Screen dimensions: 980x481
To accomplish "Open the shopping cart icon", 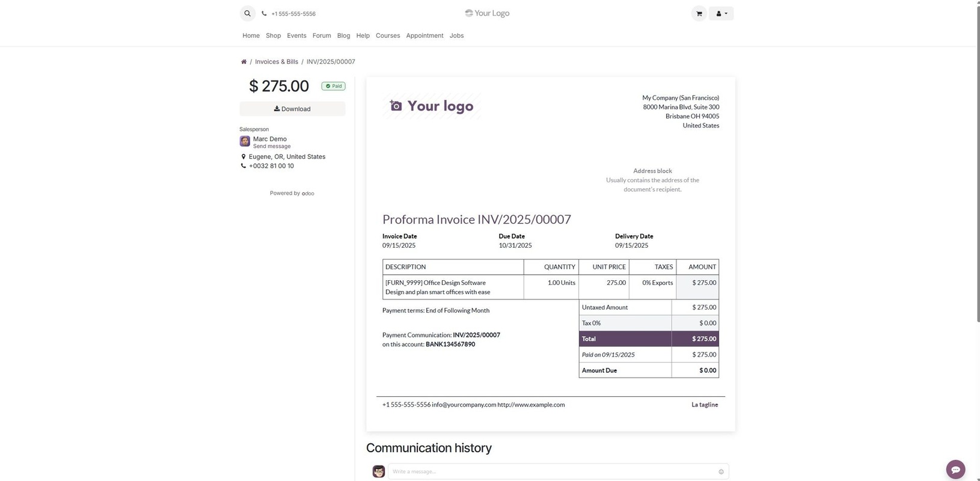I will coord(699,13).
